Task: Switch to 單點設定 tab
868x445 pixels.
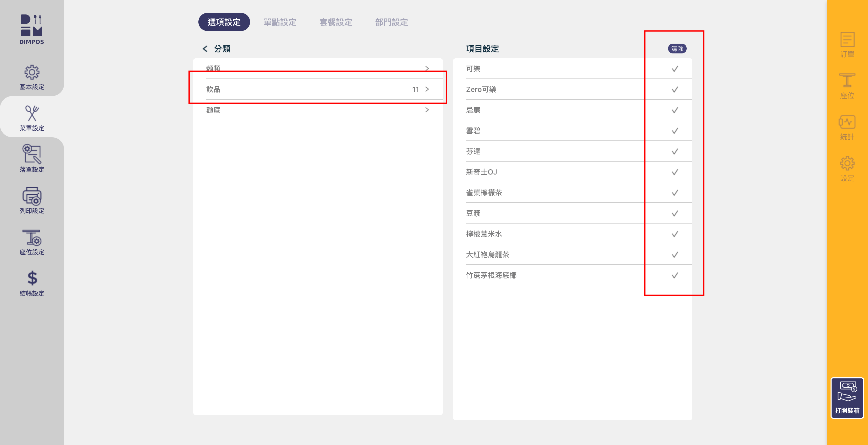Action: click(x=280, y=22)
